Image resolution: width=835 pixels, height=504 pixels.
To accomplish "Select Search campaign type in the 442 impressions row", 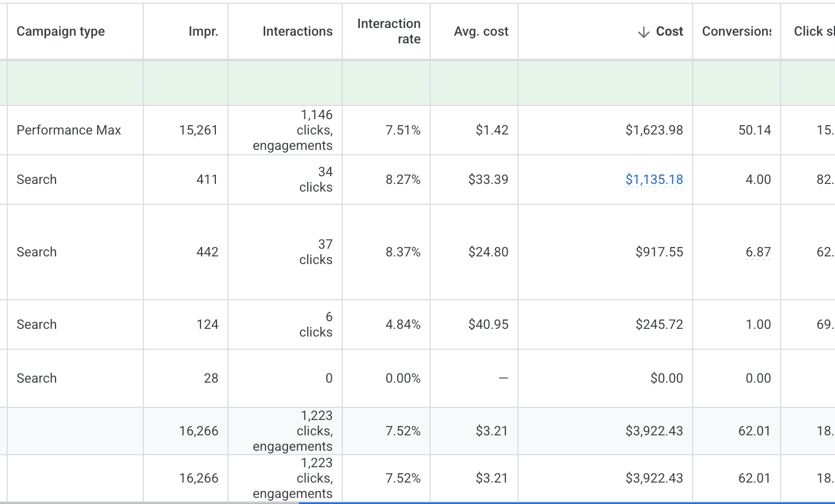I will (x=36, y=252).
